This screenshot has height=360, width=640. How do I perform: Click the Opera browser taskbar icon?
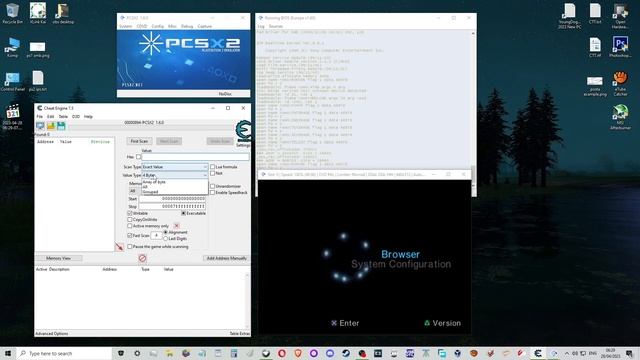click(282, 353)
